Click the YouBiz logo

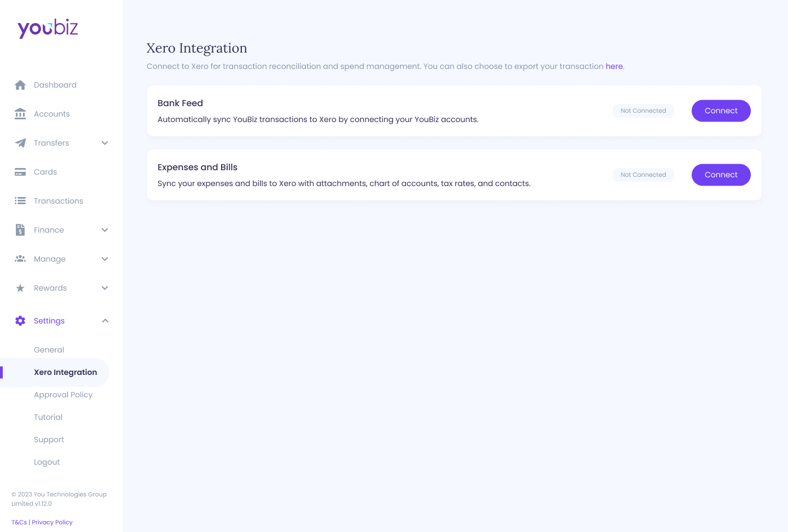coord(48,28)
